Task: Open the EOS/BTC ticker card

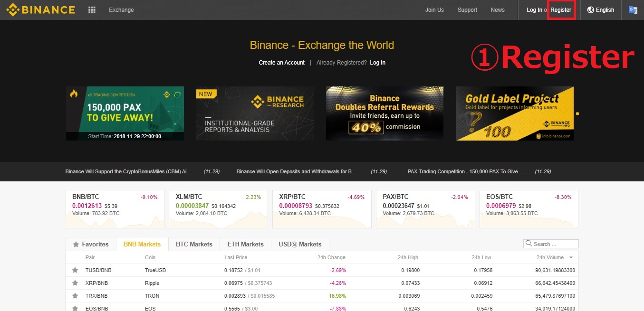Action: (x=529, y=209)
